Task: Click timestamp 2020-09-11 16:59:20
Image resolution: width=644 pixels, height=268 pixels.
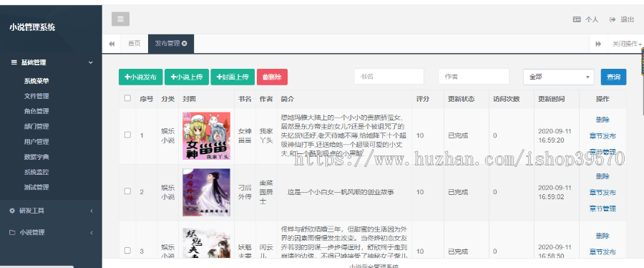Action: point(555,135)
